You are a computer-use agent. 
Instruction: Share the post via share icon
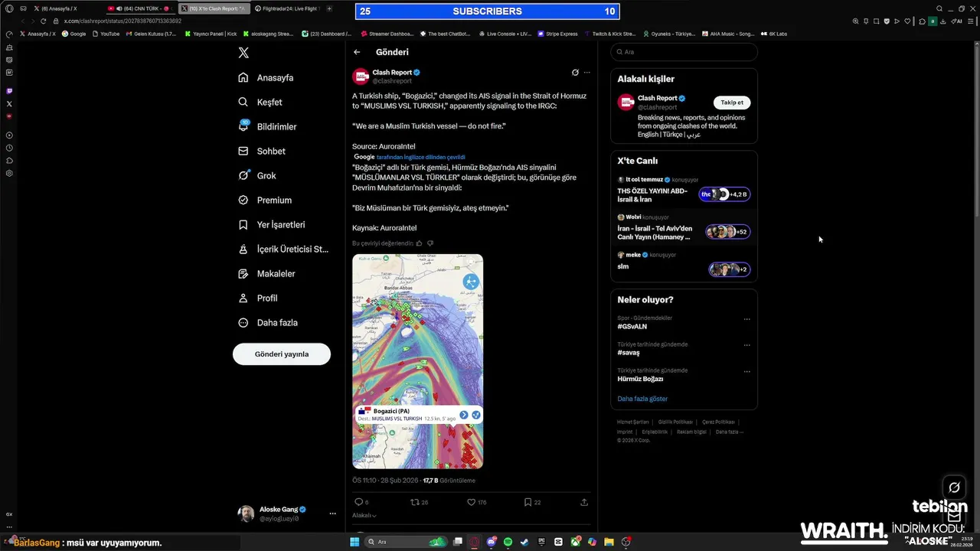[x=584, y=502]
